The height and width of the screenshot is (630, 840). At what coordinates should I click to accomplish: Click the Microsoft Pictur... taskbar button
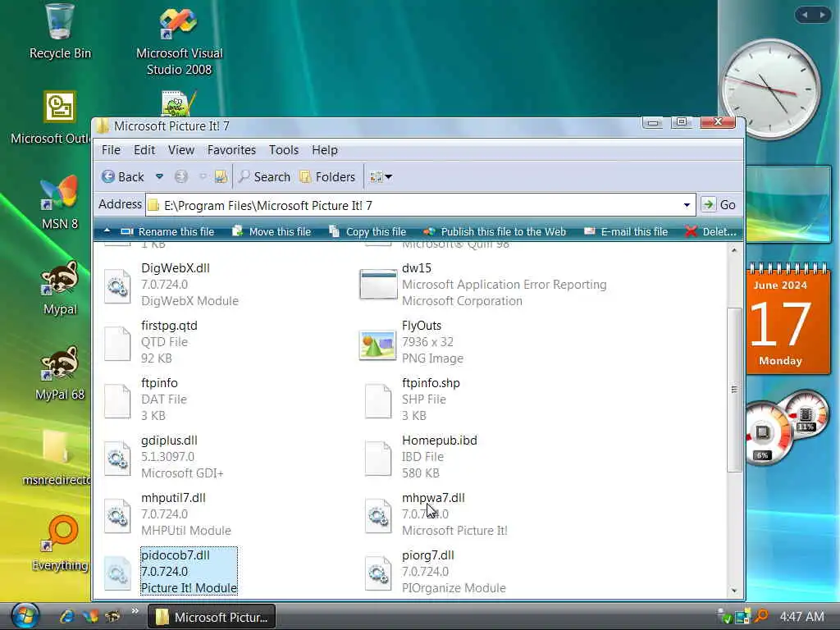[x=212, y=617]
